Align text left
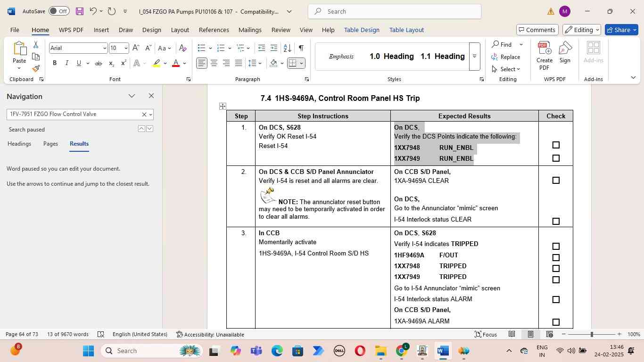644x362 pixels. (202, 63)
